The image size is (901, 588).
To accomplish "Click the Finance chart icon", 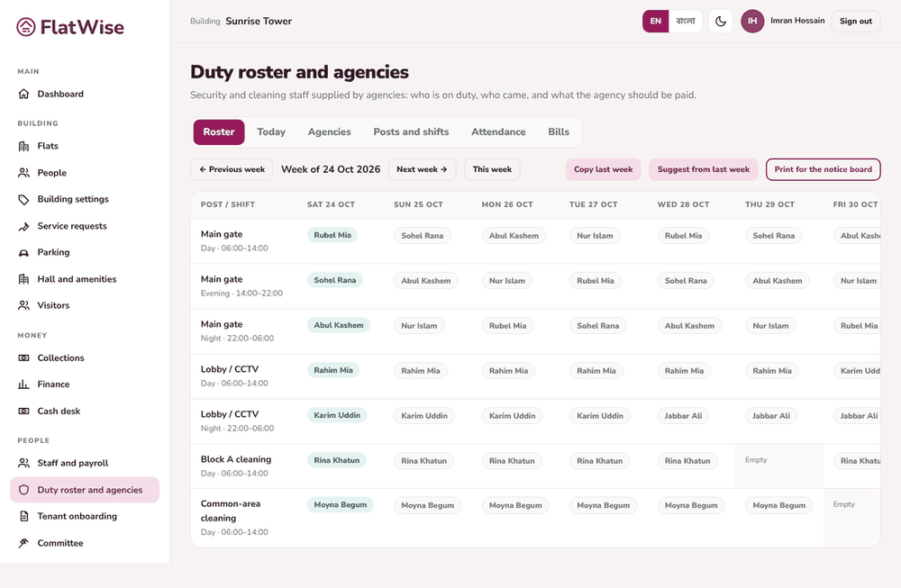I will tap(23, 384).
